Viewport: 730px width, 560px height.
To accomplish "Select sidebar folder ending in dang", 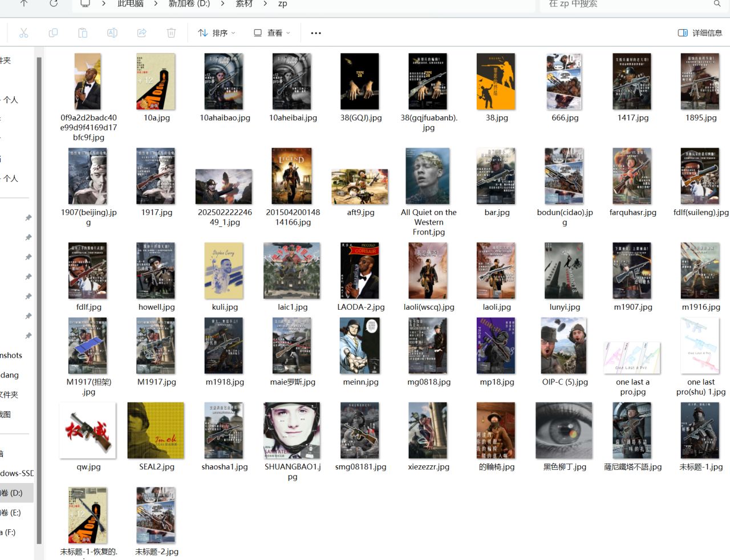I will click(x=16, y=375).
